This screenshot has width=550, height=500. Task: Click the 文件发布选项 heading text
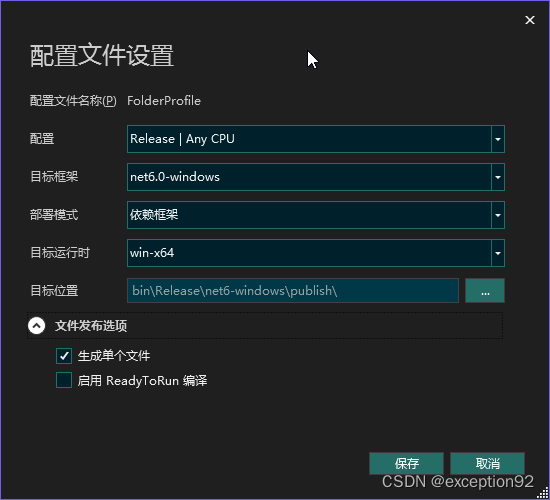pos(91,326)
